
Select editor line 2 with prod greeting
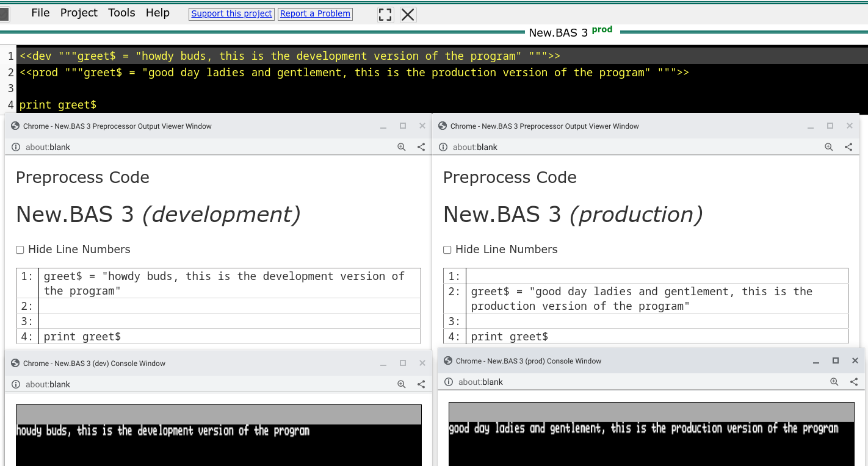click(x=442, y=73)
